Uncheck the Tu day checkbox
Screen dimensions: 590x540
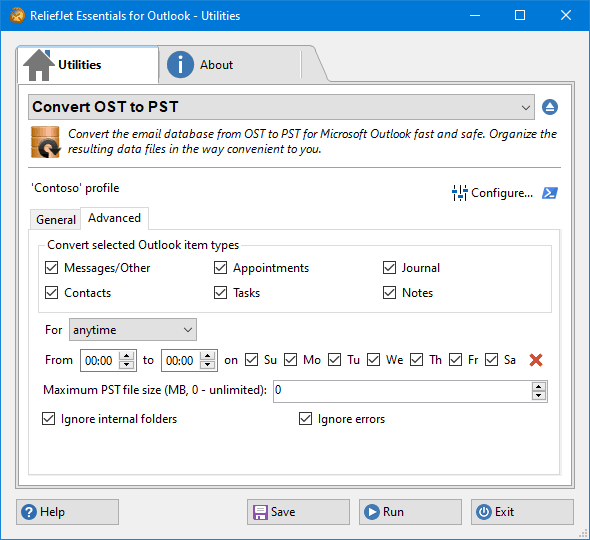[334, 360]
